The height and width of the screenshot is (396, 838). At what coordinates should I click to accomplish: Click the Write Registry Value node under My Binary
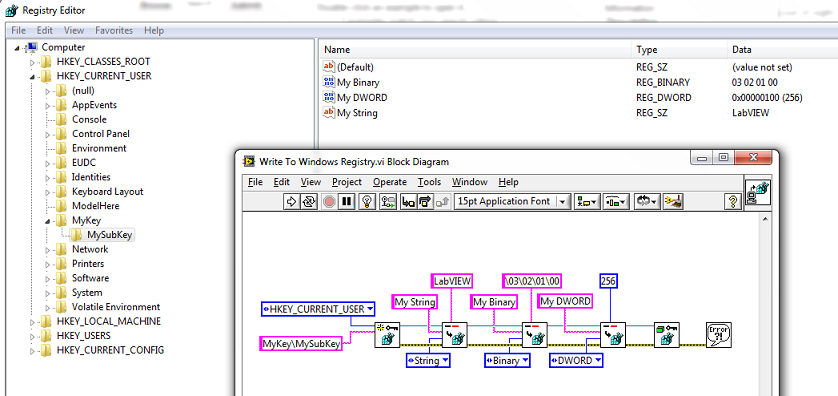[534, 335]
